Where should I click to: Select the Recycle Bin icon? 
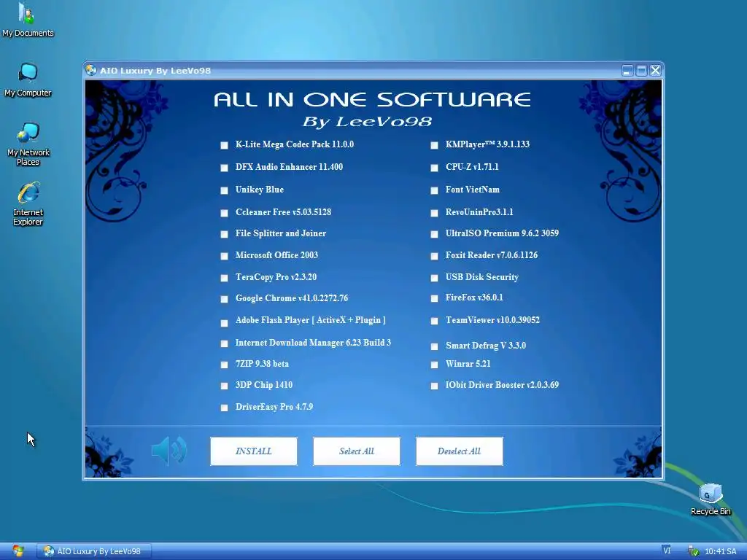click(x=711, y=499)
